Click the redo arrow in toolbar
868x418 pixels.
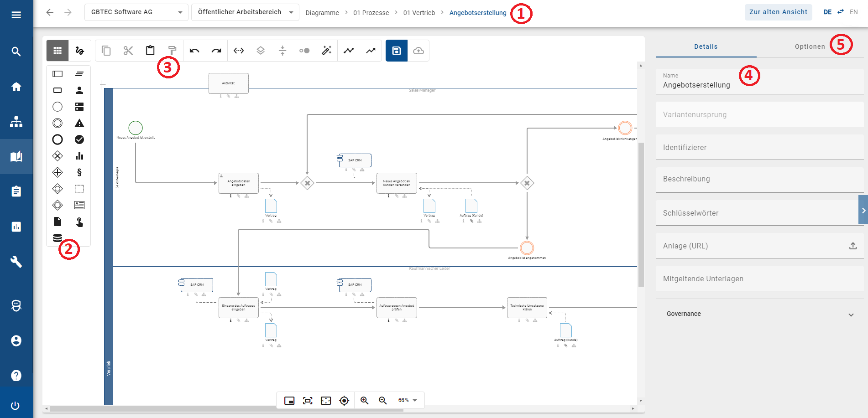coord(216,51)
